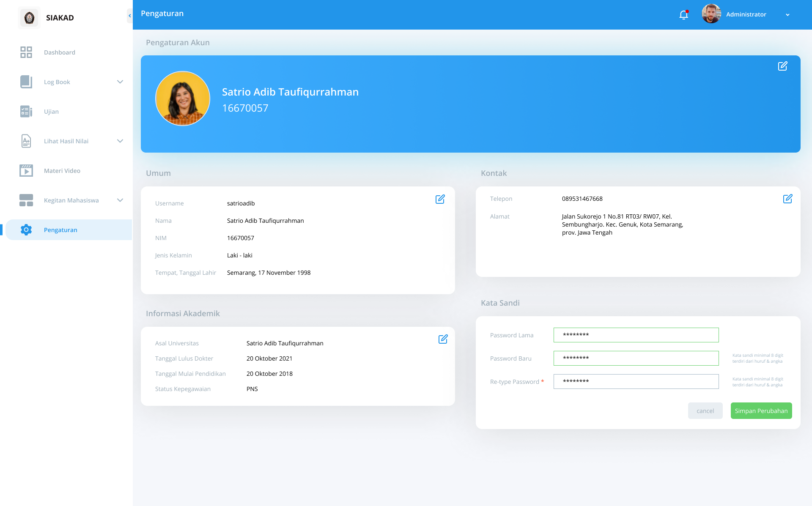Screen dimensions: 812x506
Task: Click the Password Lama input field
Action: (x=636, y=335)
